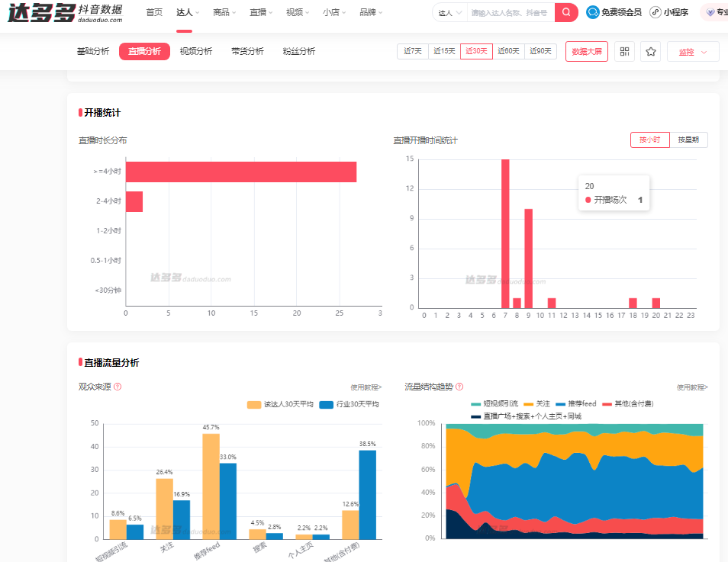The height and width of the screenshot is (562, 728).
Task: Switch chart to 按星期 view
Action: click(688, 140)
